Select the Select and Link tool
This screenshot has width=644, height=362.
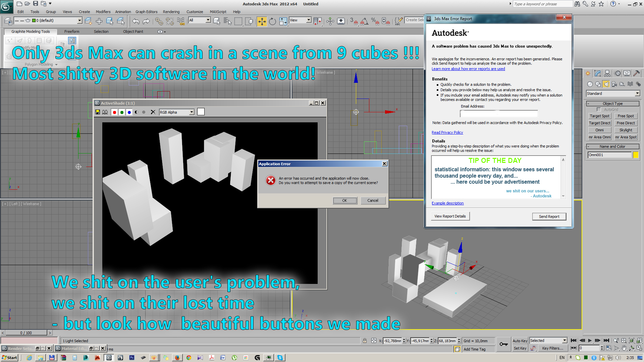tap(159, 21)
